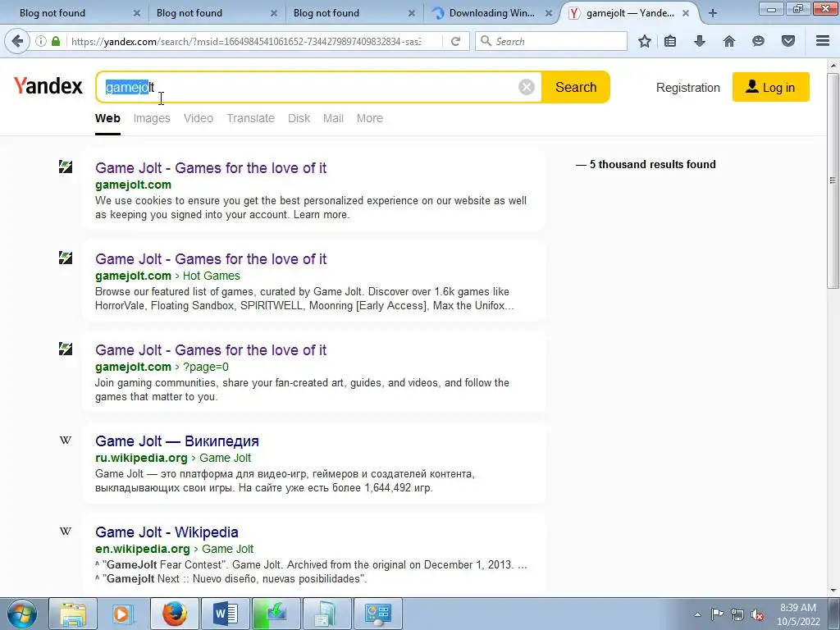Open the downloads arrow icon
840x630 pixels.
[700, 41]
